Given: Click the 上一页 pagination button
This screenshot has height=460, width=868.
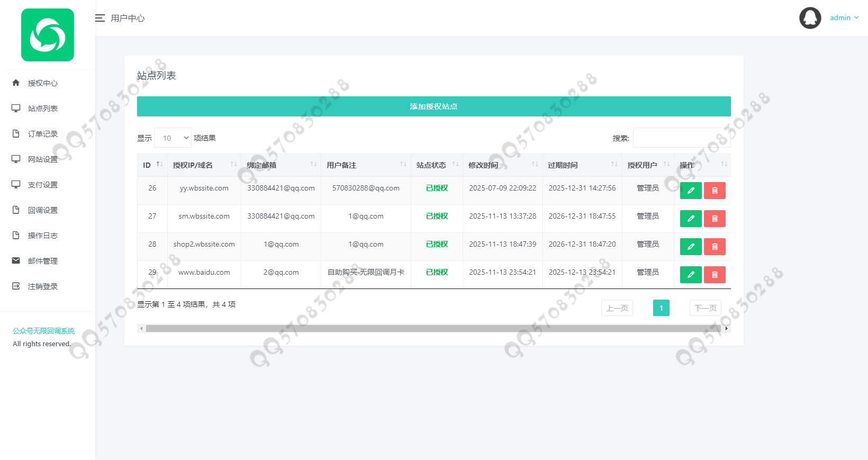Looking at the screenshot, I should (617, 308).
